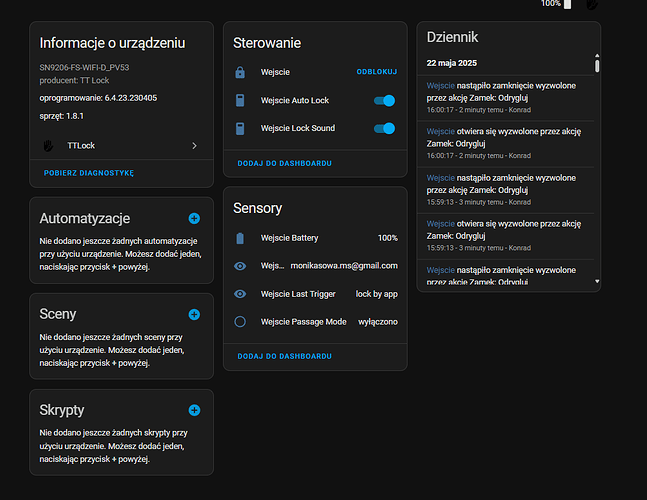Click DODAJ DO DASHBOARDU in Sensory card

click(x=284, y=356)
